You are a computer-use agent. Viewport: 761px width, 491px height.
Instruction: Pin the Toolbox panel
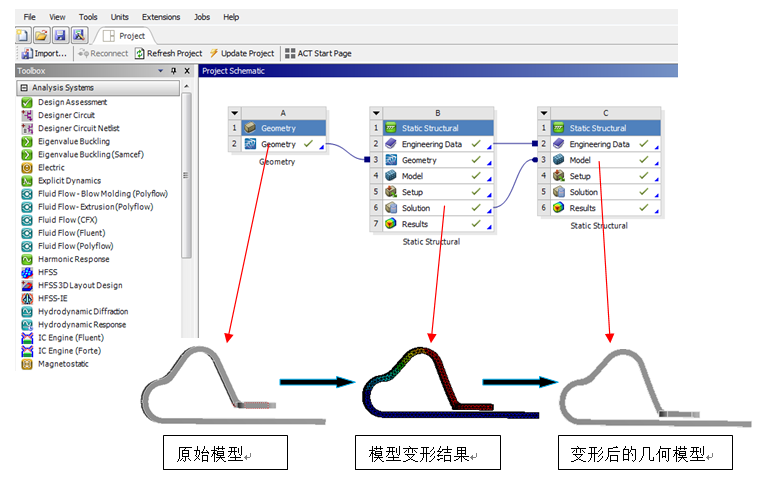pyautogui.click(x=173, y=71)
